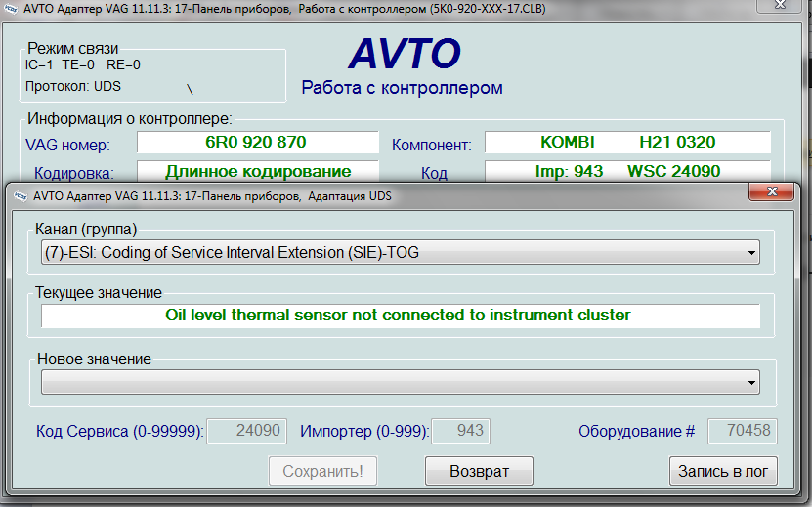Open the Новое значение dropdown
812x507 pixels.
[x=750, y=382]
